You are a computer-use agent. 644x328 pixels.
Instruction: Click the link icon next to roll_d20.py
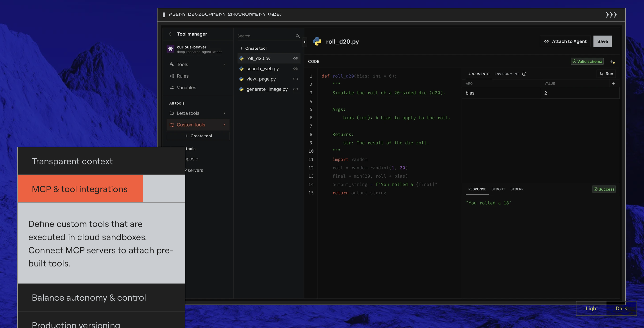pos(295,58)
